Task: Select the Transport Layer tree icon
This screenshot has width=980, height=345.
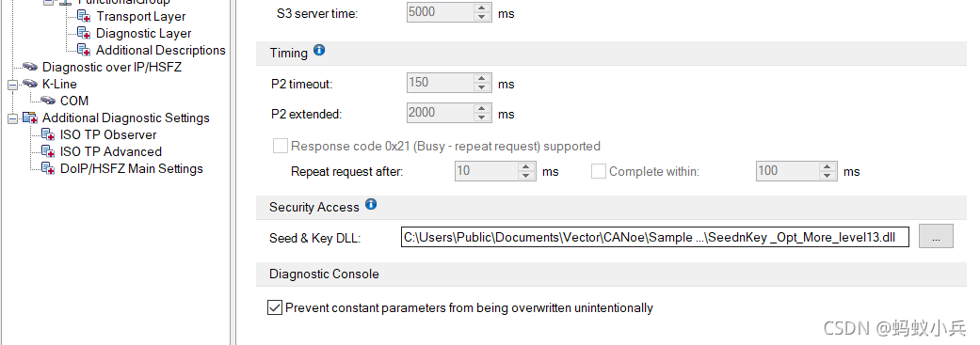Action: (x=84, y=17)
